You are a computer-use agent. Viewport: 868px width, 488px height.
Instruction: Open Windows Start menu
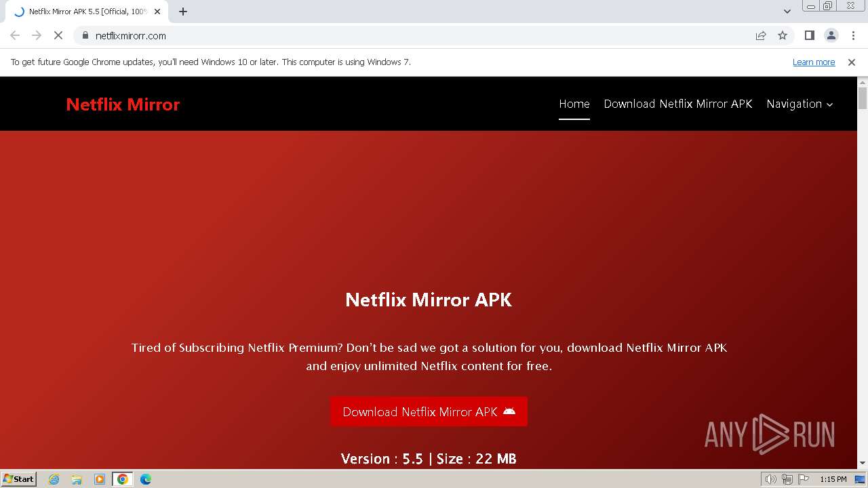pos(19,479)
